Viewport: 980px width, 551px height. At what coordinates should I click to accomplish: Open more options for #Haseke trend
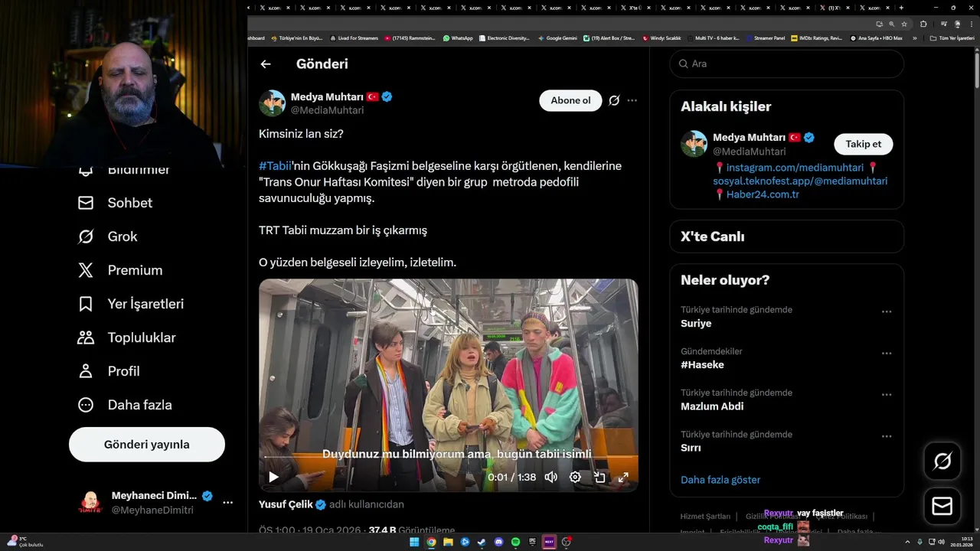click(x=887, y=354)
